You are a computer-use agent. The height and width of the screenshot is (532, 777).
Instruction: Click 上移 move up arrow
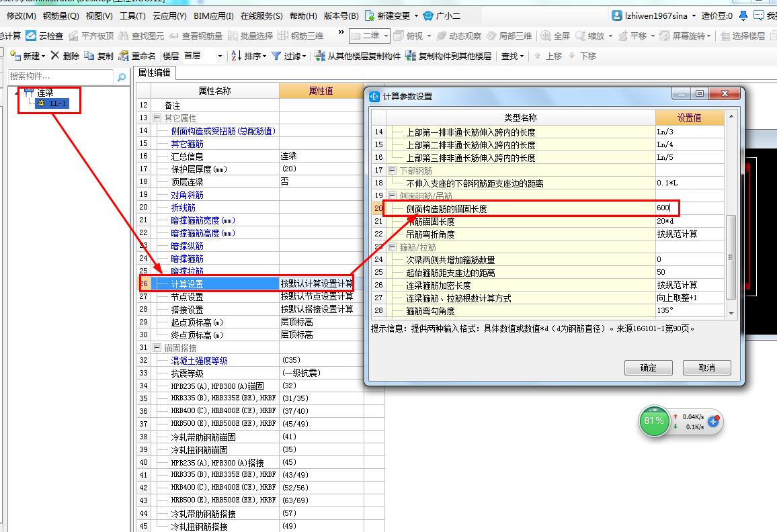(x=538, y=56)
